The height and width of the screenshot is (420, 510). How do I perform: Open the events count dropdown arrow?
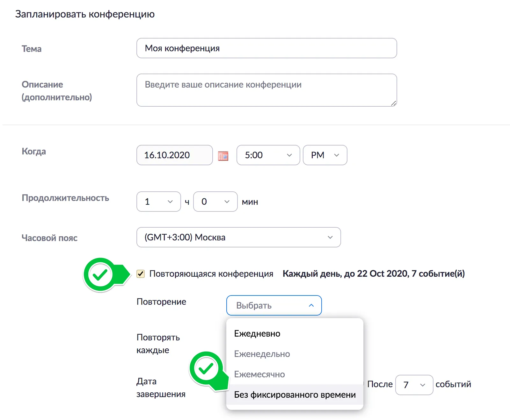point(423,385)
